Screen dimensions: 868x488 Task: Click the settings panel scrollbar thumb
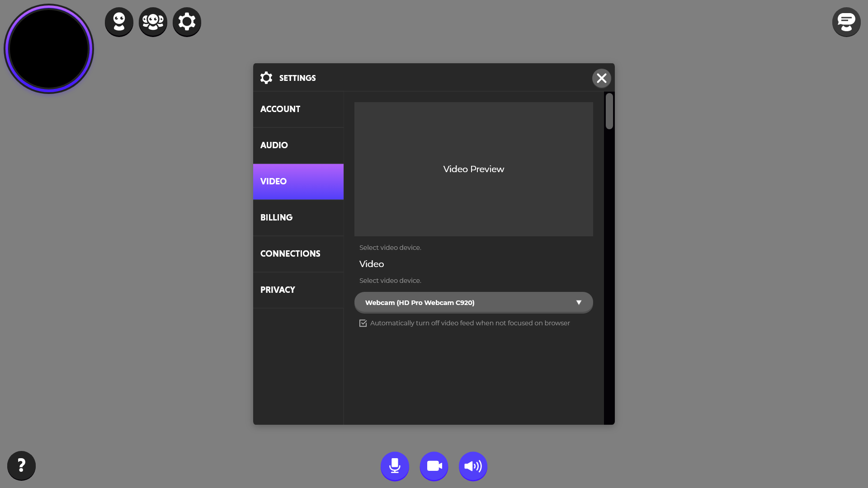[x=609, y=111]
